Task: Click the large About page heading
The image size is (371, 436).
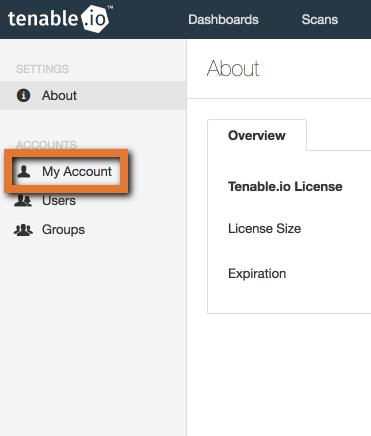Action: click(x=233, y=69)
